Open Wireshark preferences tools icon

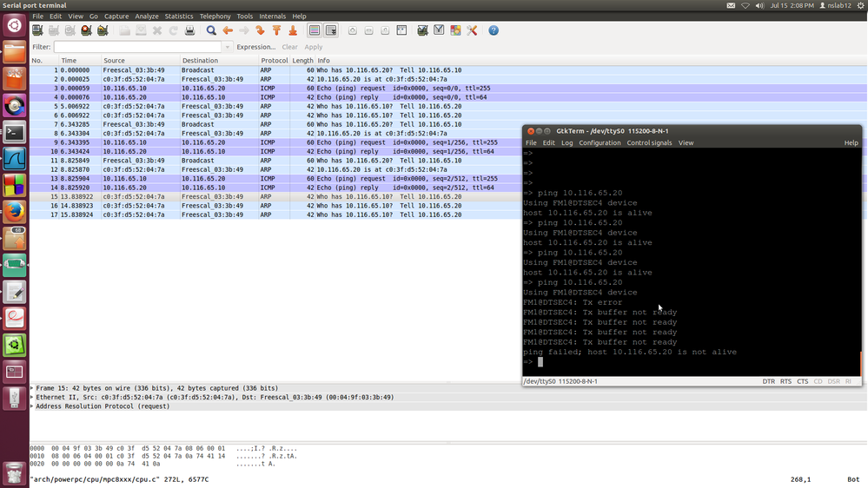pos(472,30)
